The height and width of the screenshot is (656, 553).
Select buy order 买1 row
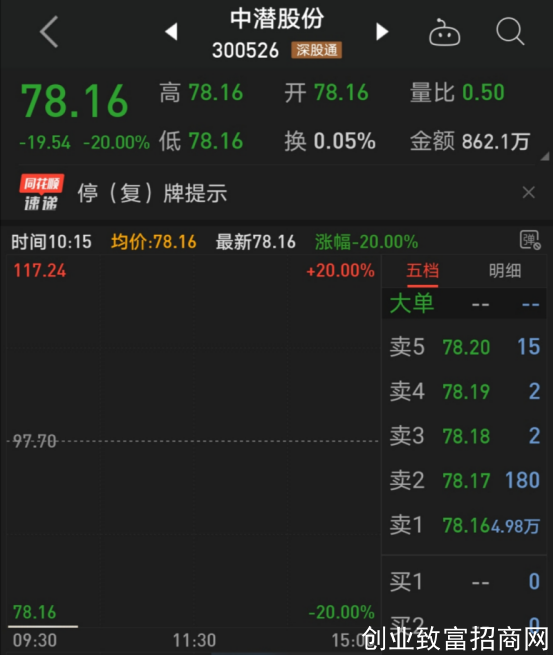pyautogui.click(x=464, y=582)
